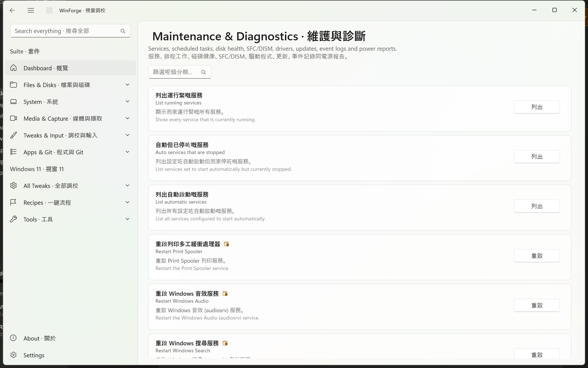This screenshot has height=368, width=588.
Task: Select Tools · 工具 nav item
Action: (70, 219)
